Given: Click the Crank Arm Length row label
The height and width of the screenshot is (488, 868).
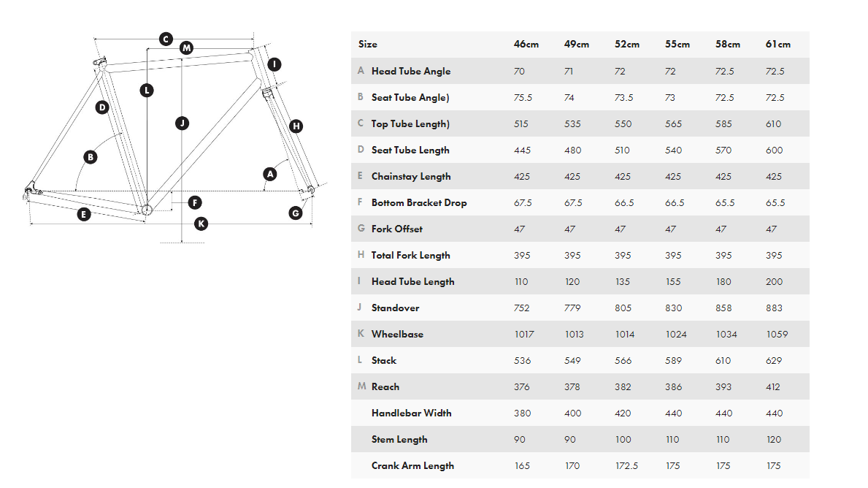Looking at the screenshot, I should pyautogui.click(x=412, y=466).
